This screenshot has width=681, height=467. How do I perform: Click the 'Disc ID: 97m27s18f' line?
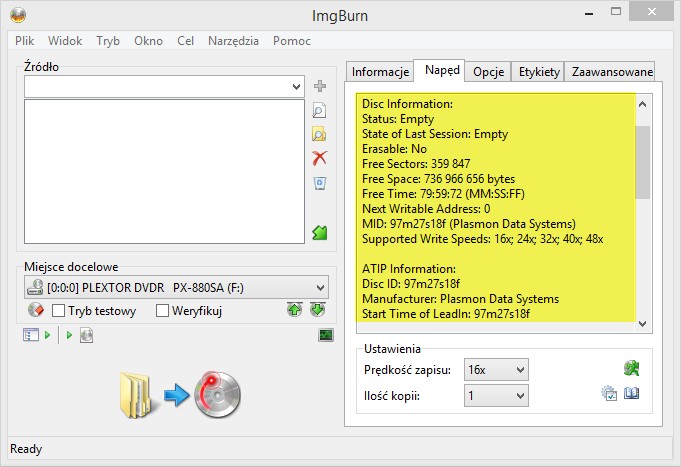411,284
